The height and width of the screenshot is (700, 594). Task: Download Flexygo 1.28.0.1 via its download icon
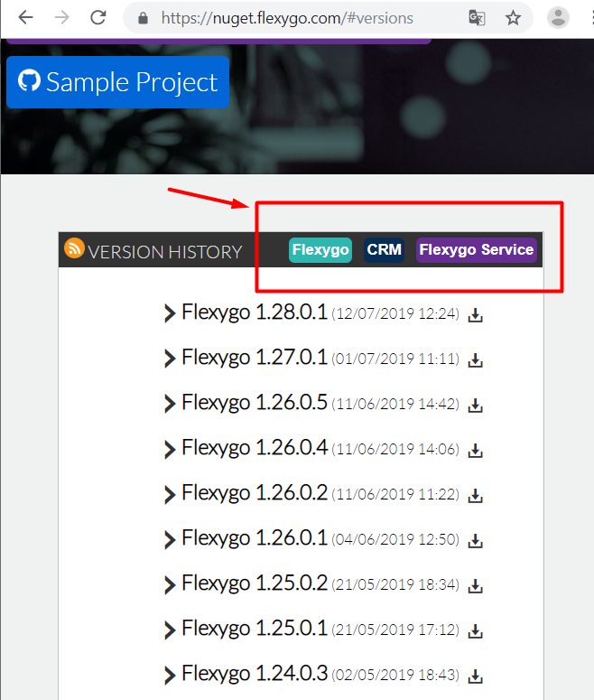point(475,314)
